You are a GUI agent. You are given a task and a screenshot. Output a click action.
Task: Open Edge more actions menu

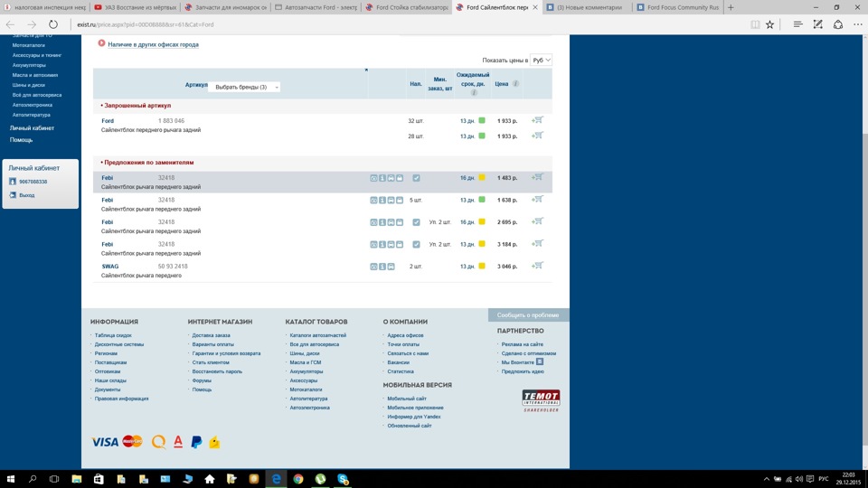[x=858, y=24]
